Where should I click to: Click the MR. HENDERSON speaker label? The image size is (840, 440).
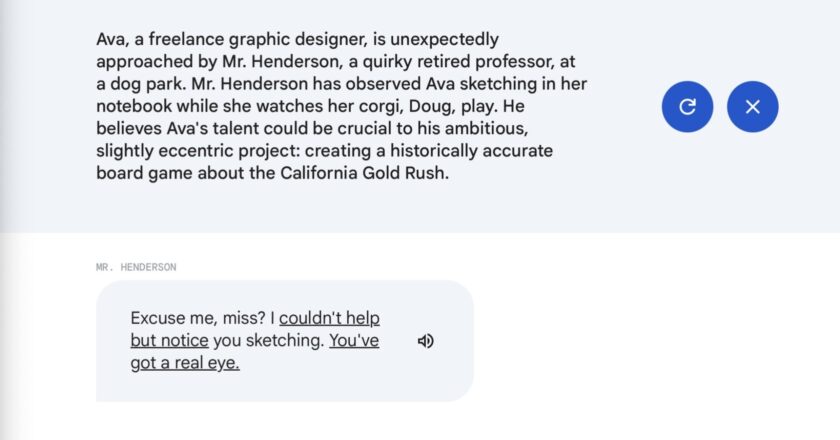(136, 267)
